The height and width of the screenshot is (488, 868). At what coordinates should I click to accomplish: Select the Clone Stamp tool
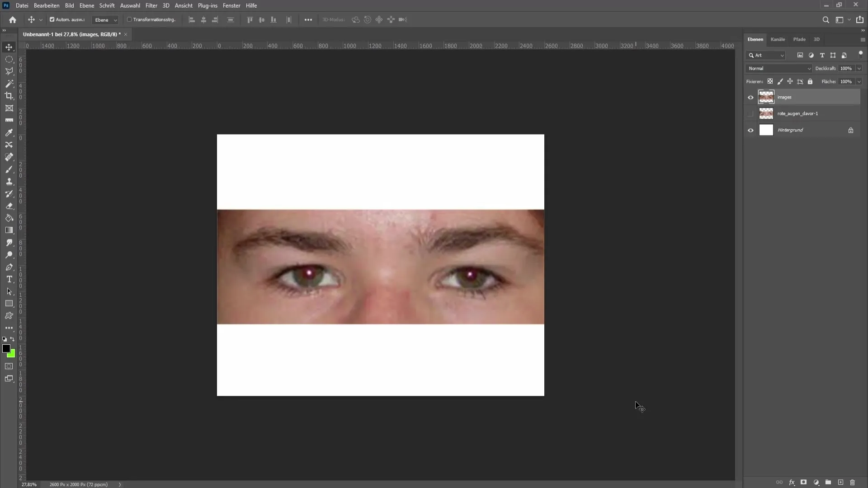click(x=9, y=181)
